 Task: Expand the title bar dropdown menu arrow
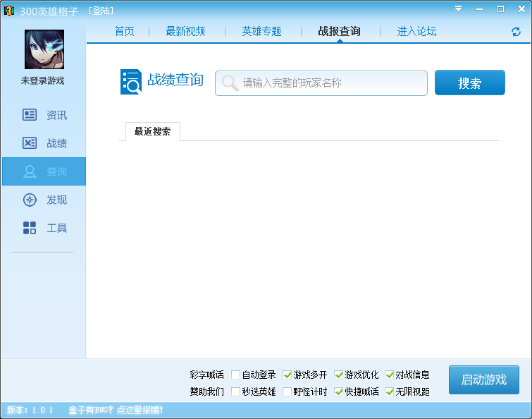[459, 8]
